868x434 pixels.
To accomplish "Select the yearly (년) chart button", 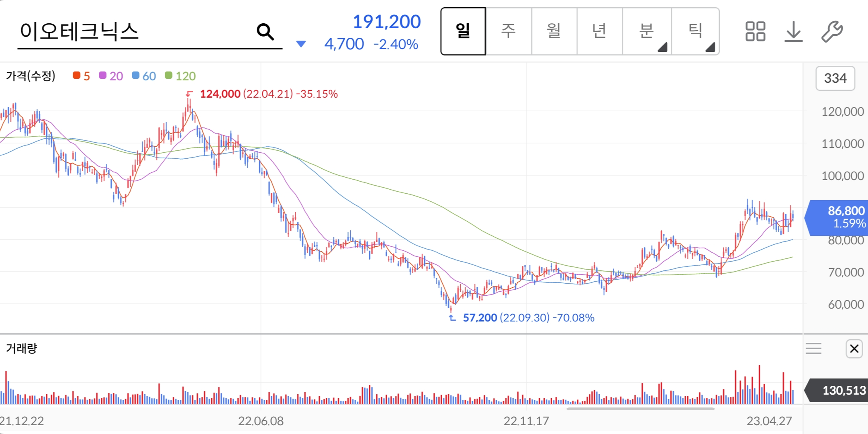I will (599, 31).
